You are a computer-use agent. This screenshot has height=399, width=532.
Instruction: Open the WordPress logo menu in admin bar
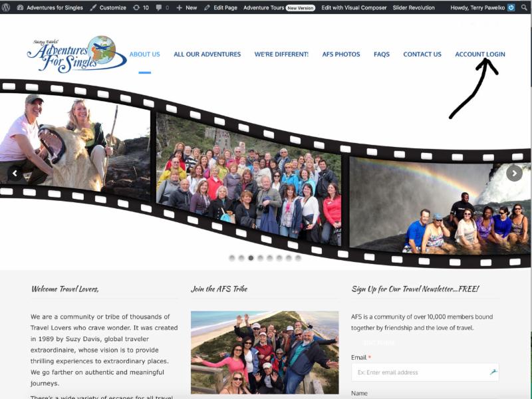pos(5,7)
